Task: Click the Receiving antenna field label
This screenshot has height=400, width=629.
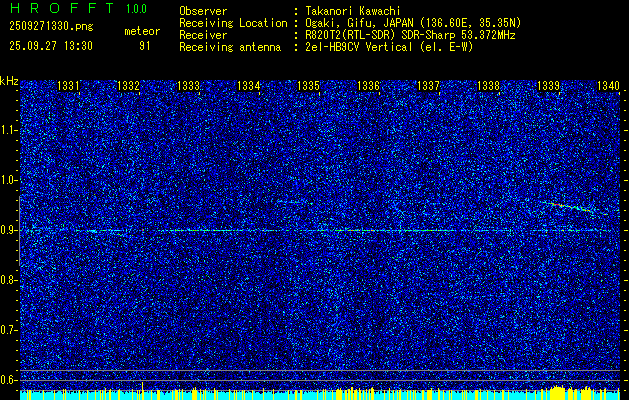Action: coord(230,47)
